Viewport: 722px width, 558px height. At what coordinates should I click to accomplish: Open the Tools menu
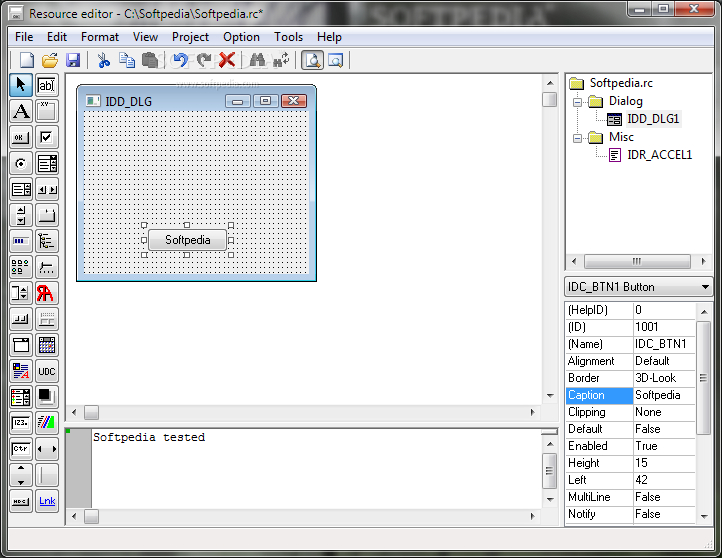coord(288,37)
